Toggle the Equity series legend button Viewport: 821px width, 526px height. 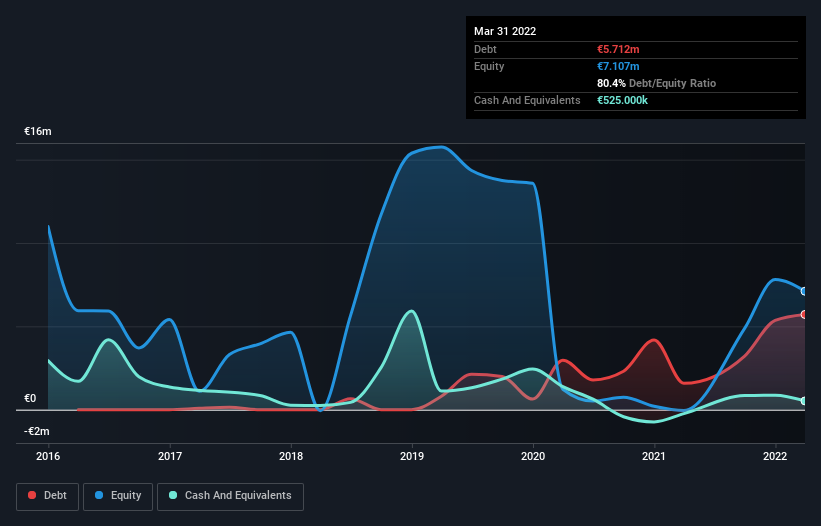click(x=118, y=496)
